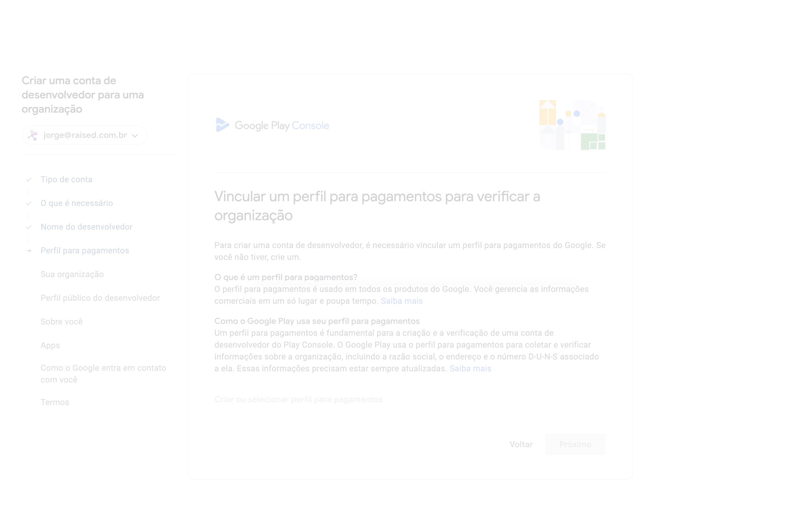The height and width of the screenshot is (518, 812).
Task: Select the Perfil público do desenvolvedor step
Action: [x=99, y=298]
